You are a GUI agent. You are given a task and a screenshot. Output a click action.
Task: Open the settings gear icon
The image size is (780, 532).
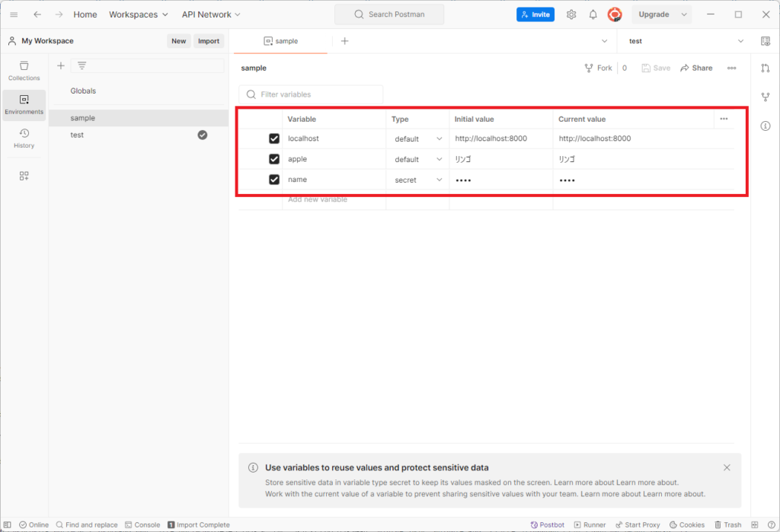[571, 14]
